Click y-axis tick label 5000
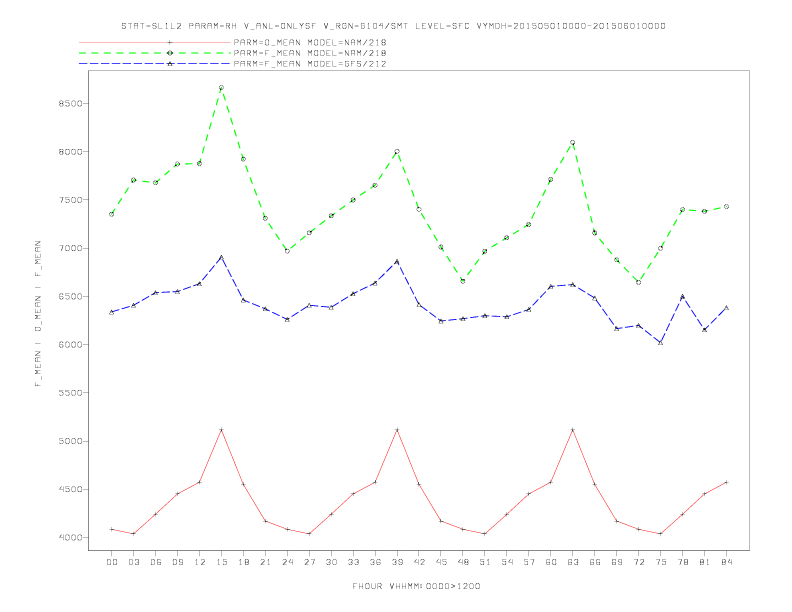The image size is (792, 612). click(x=70, y=441)
